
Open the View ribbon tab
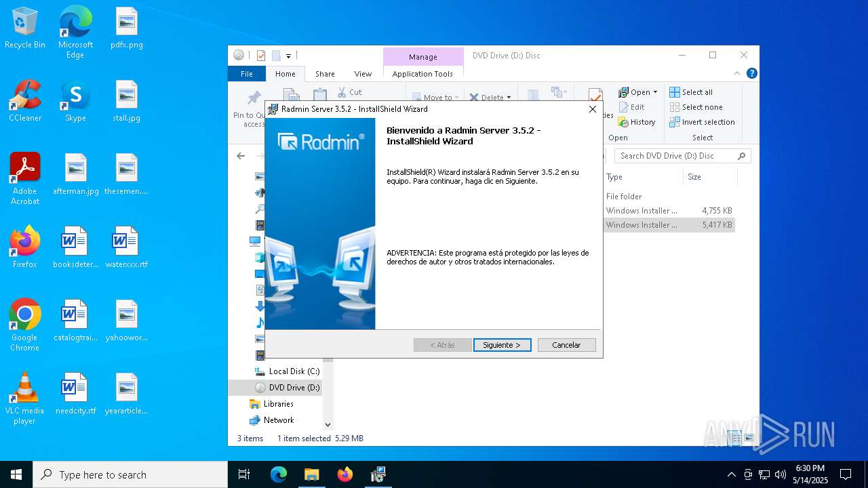(363, 74)
